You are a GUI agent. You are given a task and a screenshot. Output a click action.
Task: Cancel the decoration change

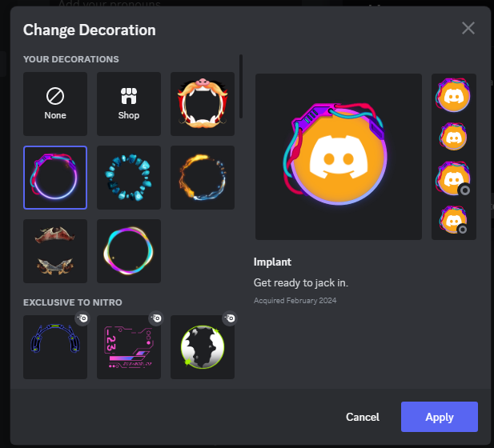363,417
